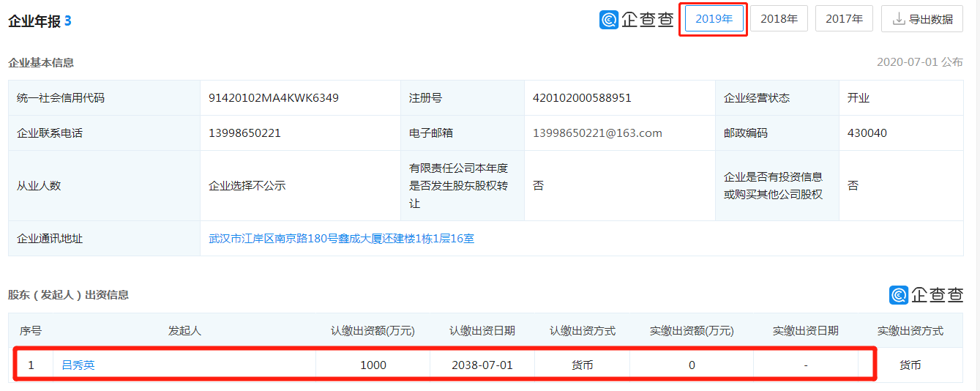Switch to the 2018年 annual report tab
The width and height of the screenshot is (980, 391).
[779, 19]
